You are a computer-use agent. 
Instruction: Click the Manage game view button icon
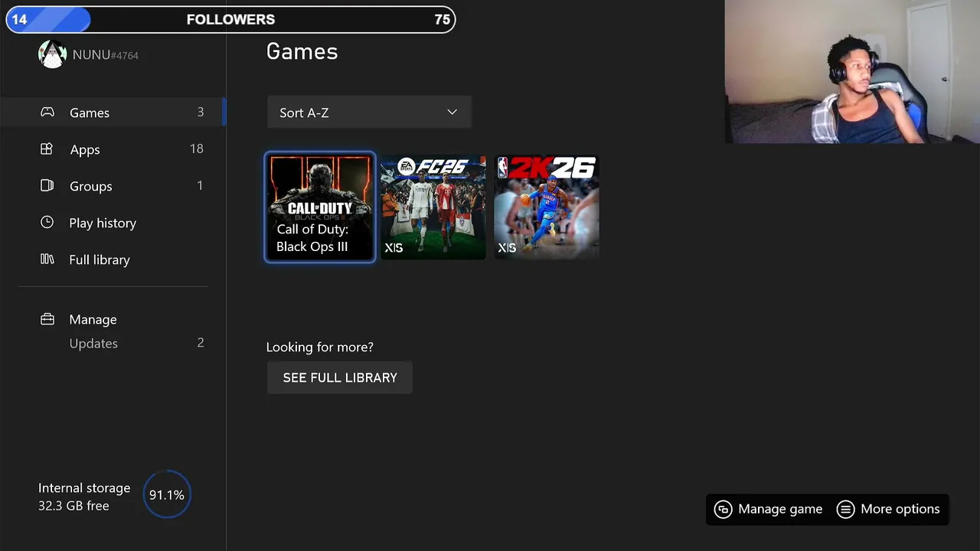(x=723, y=510)
